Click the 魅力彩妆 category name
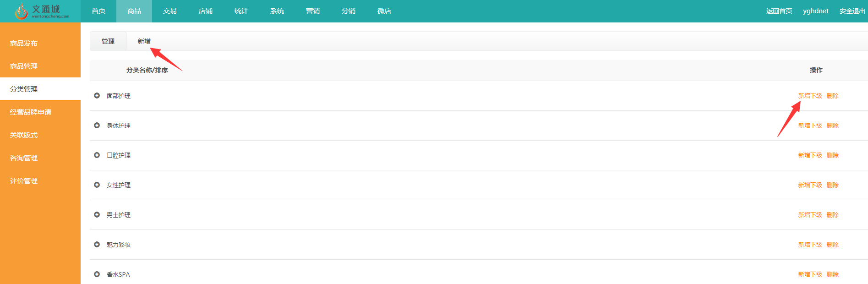This screenshot has width=868, height=284. click(119, 245)
